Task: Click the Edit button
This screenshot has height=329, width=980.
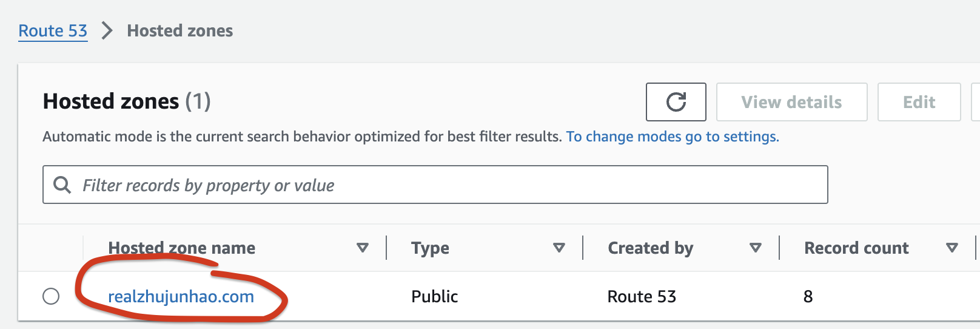Action: coord(919,102)
